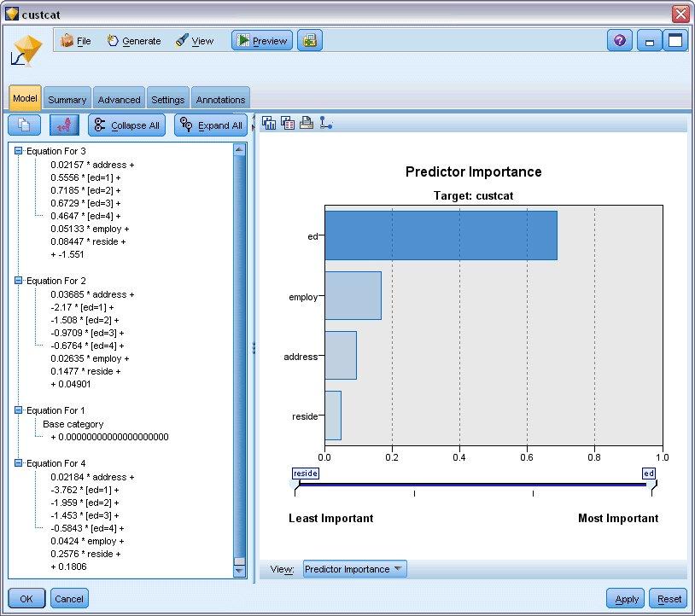Image resolution: width=695 pixels, height=616 pixels.
Task: Click the first chart toolbar icon
Action: coord(269,123)
